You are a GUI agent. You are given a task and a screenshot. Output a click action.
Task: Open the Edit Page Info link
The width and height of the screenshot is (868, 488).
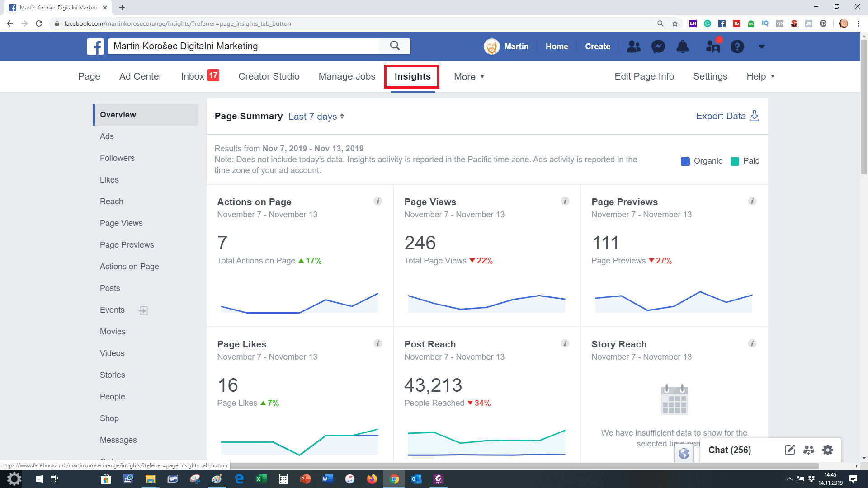pos(644,76)
